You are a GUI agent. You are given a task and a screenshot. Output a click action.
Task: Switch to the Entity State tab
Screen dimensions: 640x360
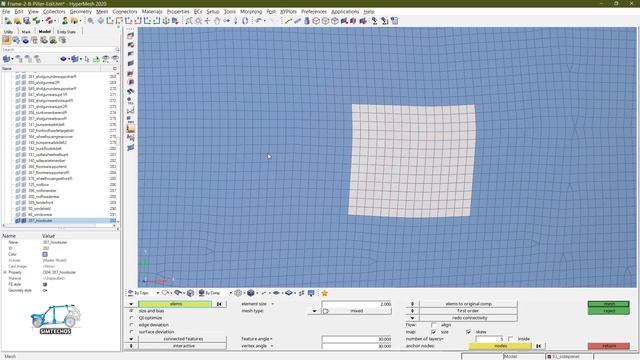coord(66,31)
